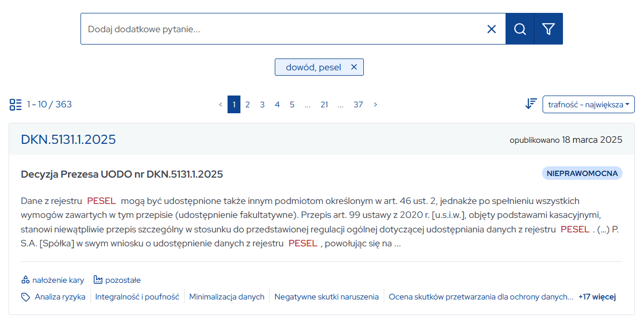Go to results page 2

[247, 105]
